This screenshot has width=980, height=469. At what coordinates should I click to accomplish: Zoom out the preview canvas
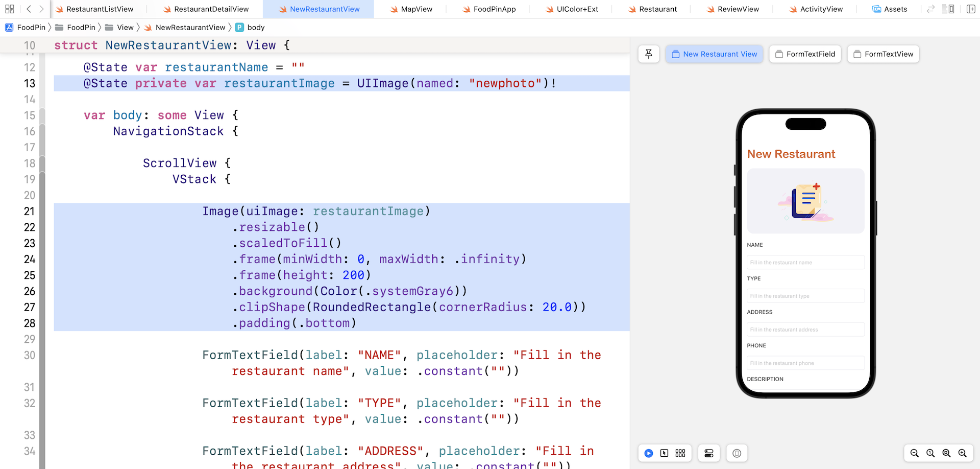tap(915, 453)
